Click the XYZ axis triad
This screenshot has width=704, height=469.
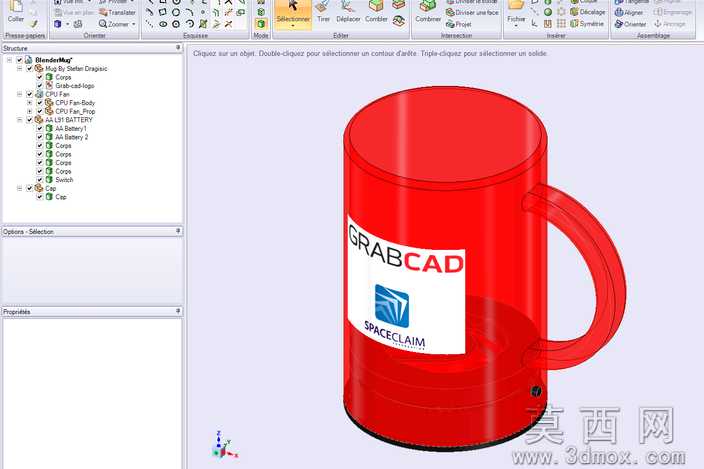click(224, 445)
